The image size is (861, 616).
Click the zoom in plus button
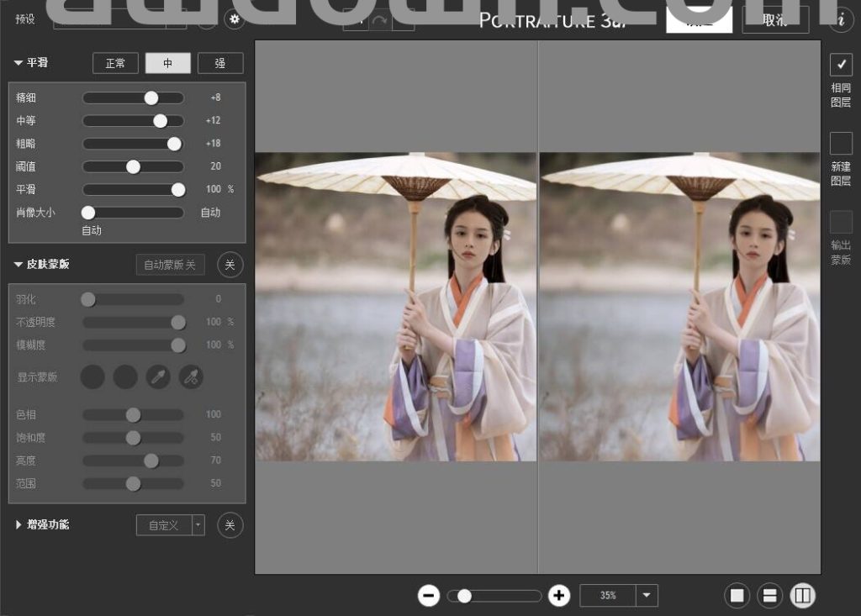click(x=559, y=596)
